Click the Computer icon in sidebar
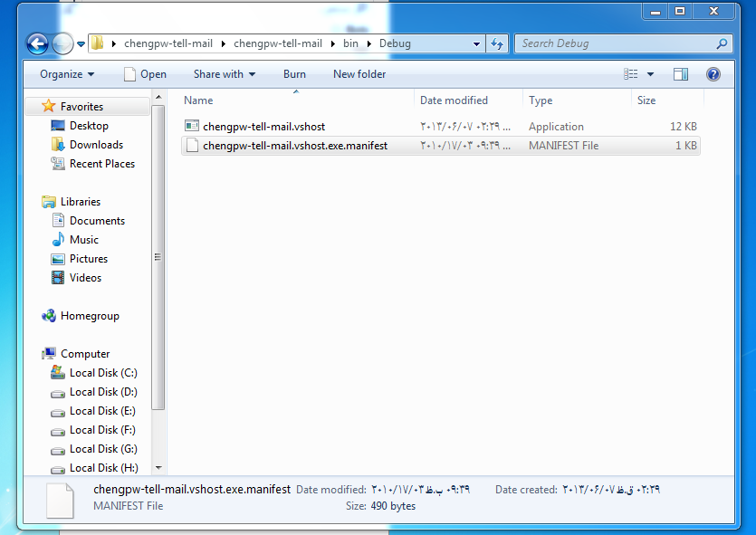The width and height of the screenshot is (756, 535). (x=49, y=354)
